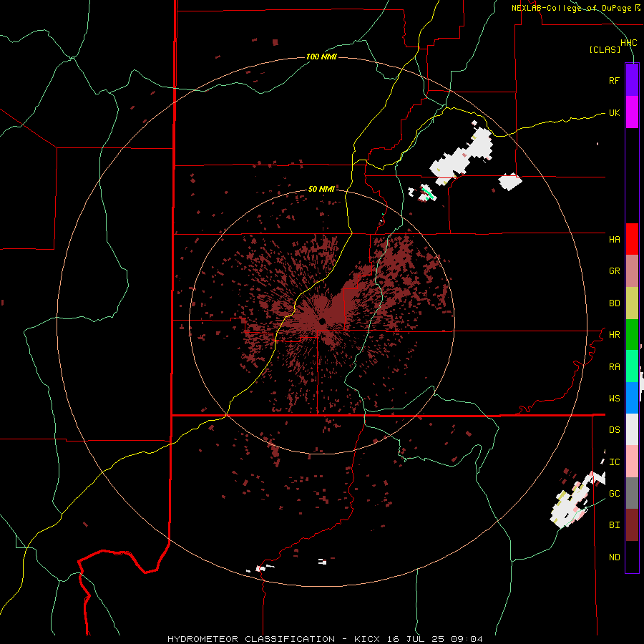
Task: Click the BI brown legend swatch
Action: point(632,525)
